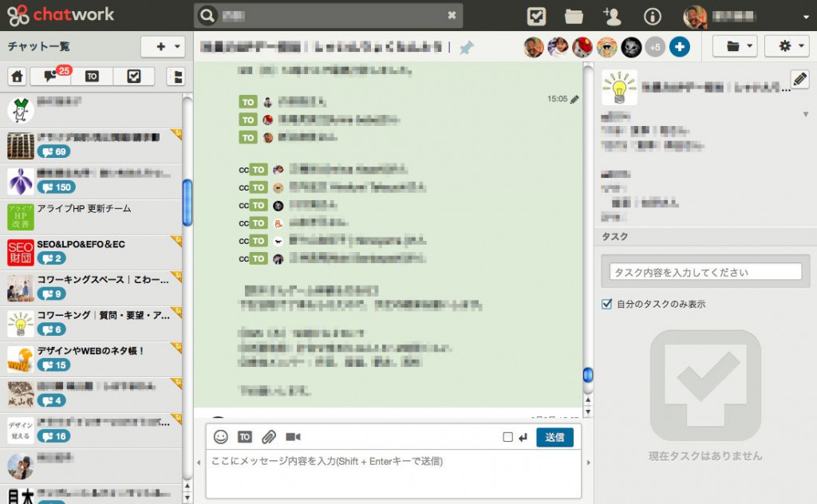Click message scrollbar down arrow
Viewport: 817px width, 504px height.
588,411
